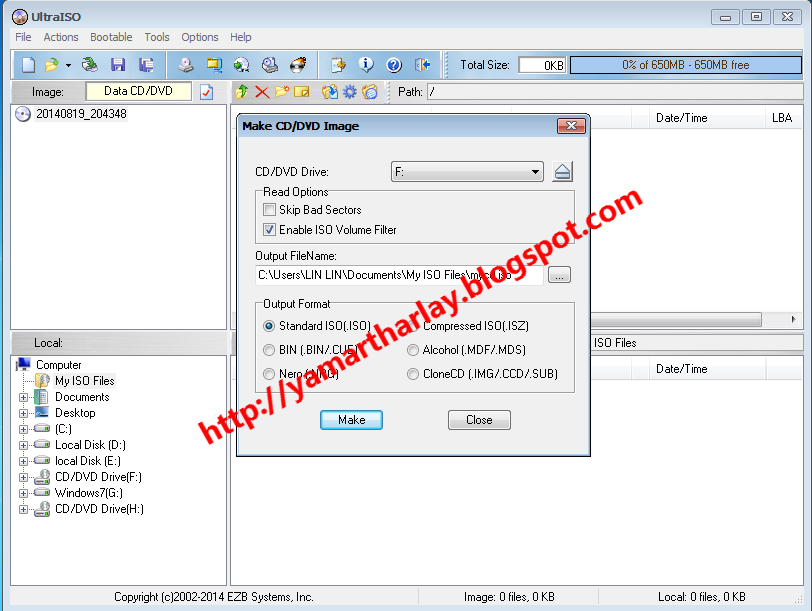Click the Open CD/DVD toolbar icon
This screenshot has height=611, width=812.
click(x=90, y=65)
